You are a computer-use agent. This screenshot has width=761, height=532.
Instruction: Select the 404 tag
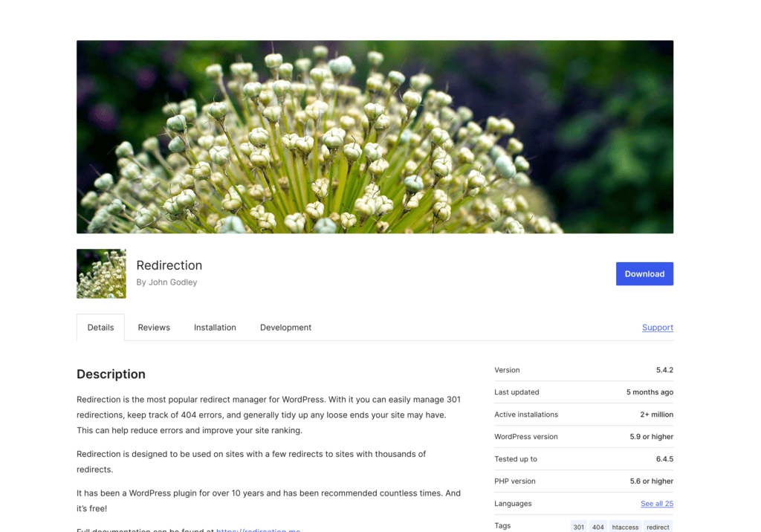598,527
